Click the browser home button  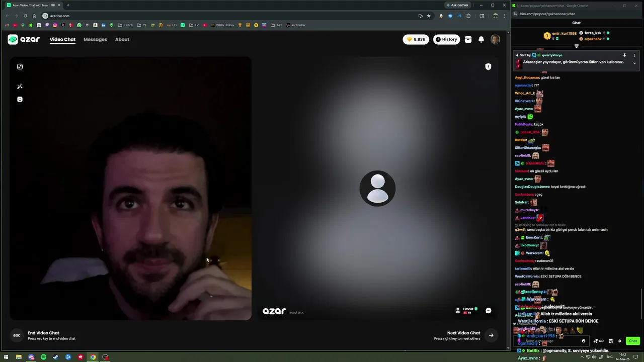[34, 16]
